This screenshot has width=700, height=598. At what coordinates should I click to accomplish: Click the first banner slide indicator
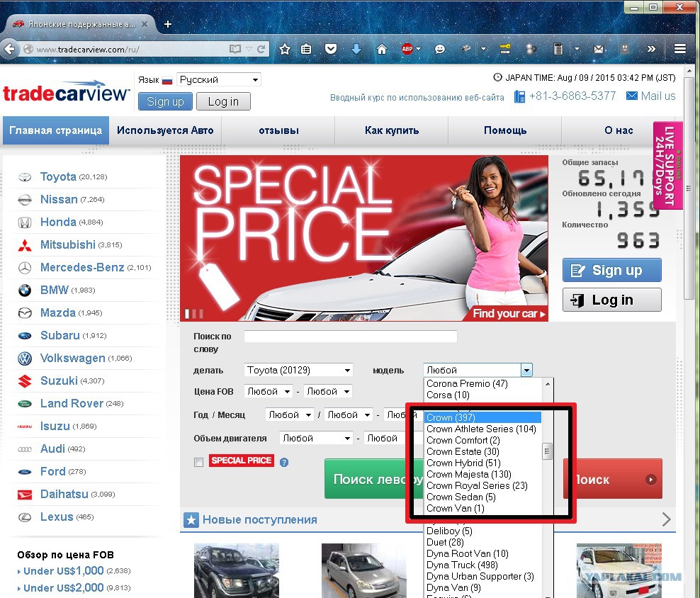click(188, 314)
